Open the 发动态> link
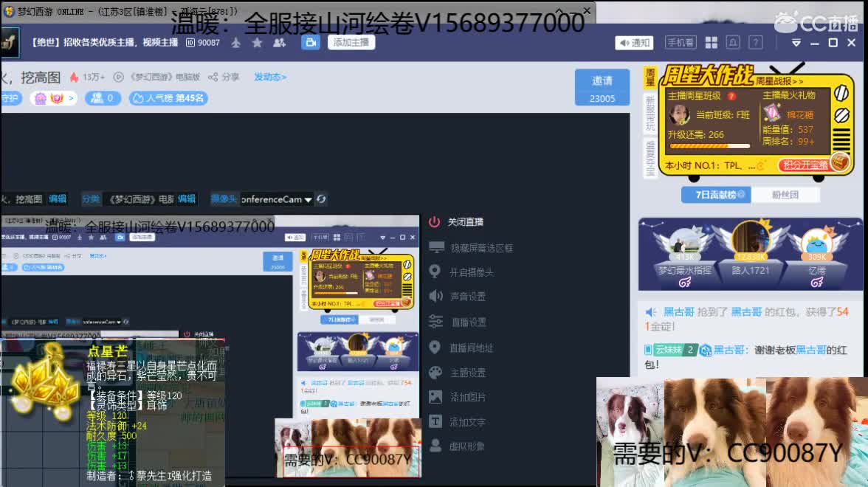 (269, 77)
